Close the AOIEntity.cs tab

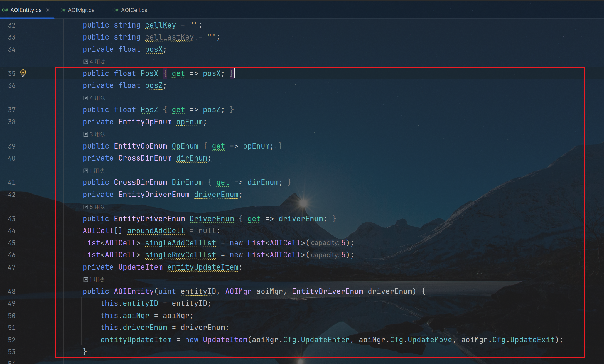[48, 10]
